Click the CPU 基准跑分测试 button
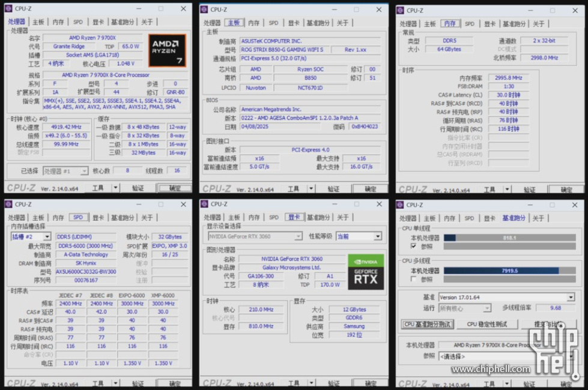Viewport: 588px width, 390px height. pos(427,324)
